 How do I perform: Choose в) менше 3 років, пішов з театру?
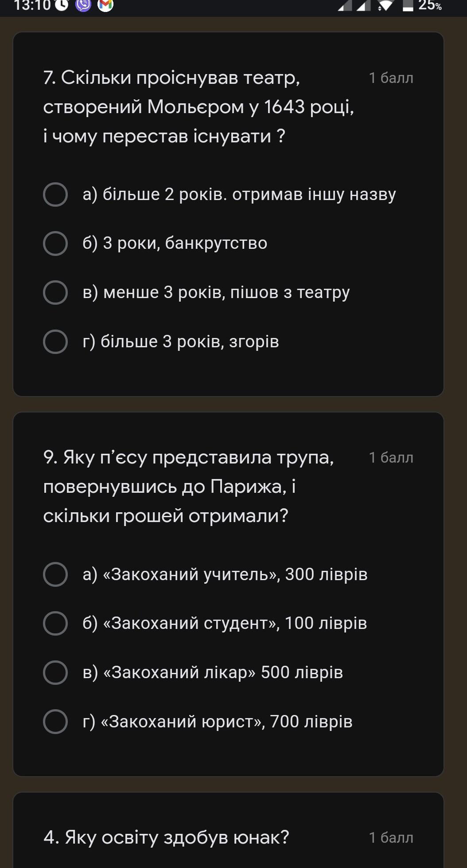click(x=197, y=292)
